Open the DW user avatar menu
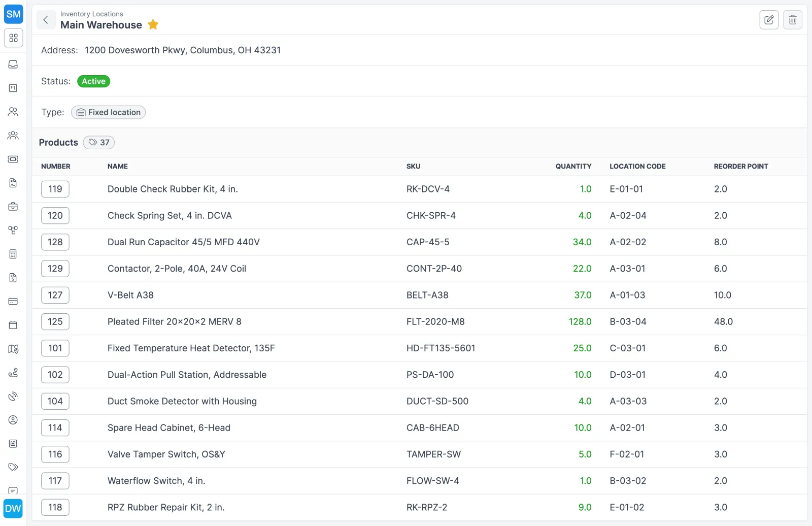The height and width of the screenshot is (526, 812). point(13,509)
